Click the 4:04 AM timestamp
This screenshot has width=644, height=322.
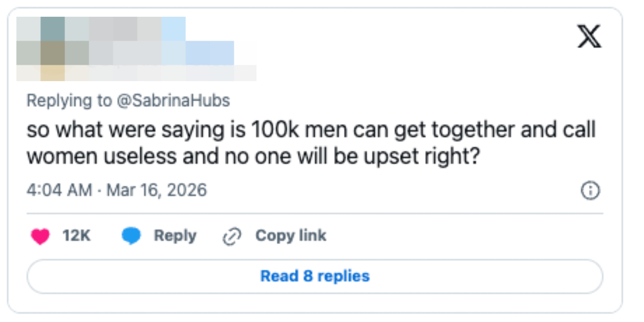[x=59, y=190]
